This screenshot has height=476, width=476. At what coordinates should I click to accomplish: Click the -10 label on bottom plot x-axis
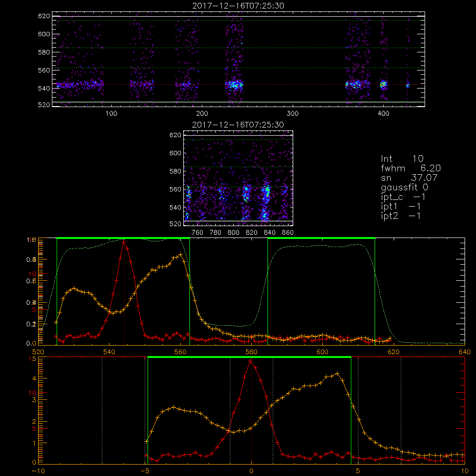pyautogui.click(x=39, y=471)
